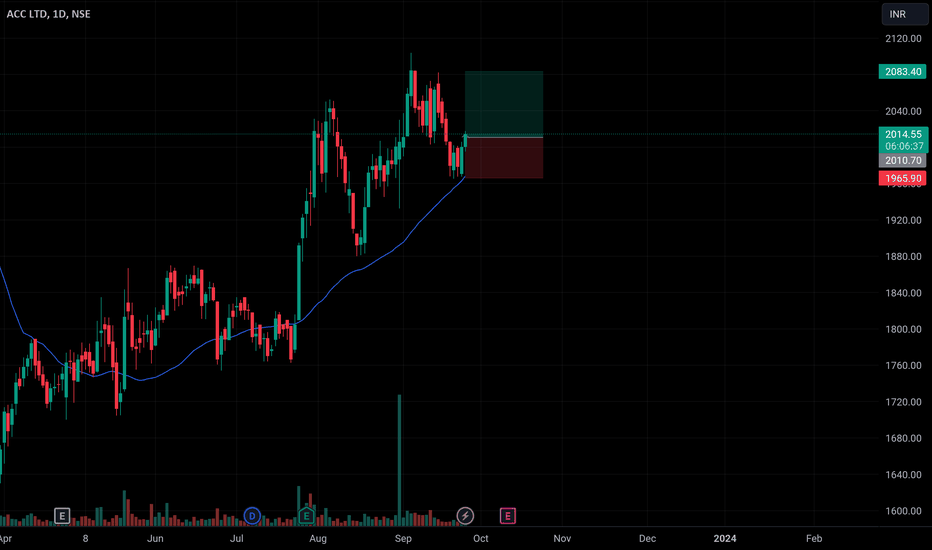This screenshot has width=932, height=550.
Task: Click the 1965.90 stop price label
Action: [x=902, y=178]
